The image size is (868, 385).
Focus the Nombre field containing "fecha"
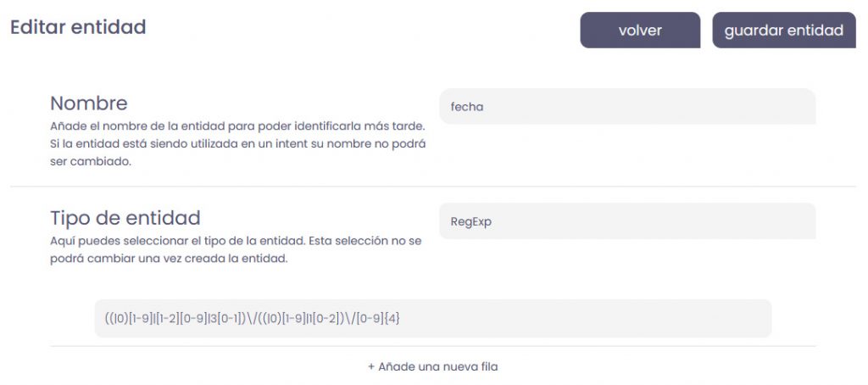point(627,107)
